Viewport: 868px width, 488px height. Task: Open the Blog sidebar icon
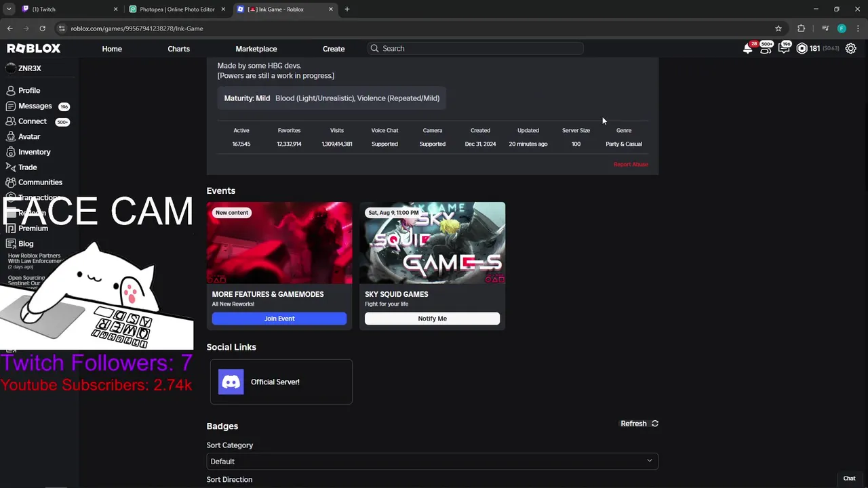11,243
